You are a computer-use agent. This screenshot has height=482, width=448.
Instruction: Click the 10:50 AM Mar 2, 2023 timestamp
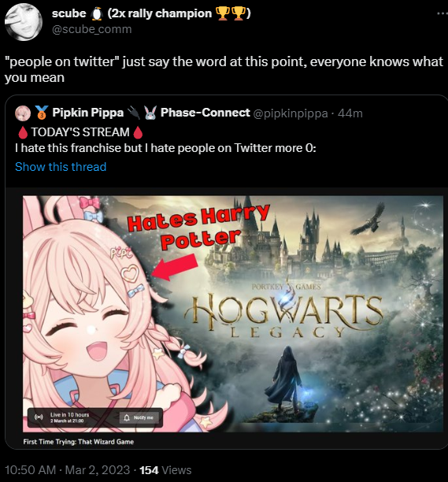[67, 470]
